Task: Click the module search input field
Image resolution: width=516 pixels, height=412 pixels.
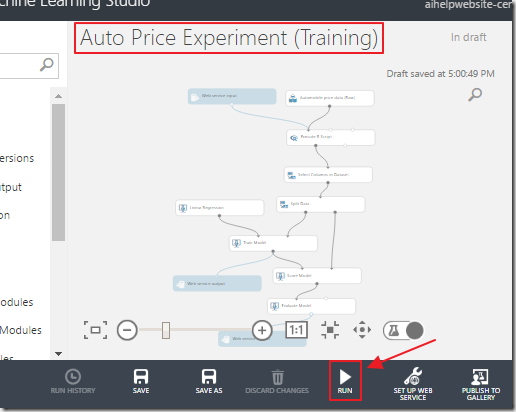Action: tap(29, 66)
